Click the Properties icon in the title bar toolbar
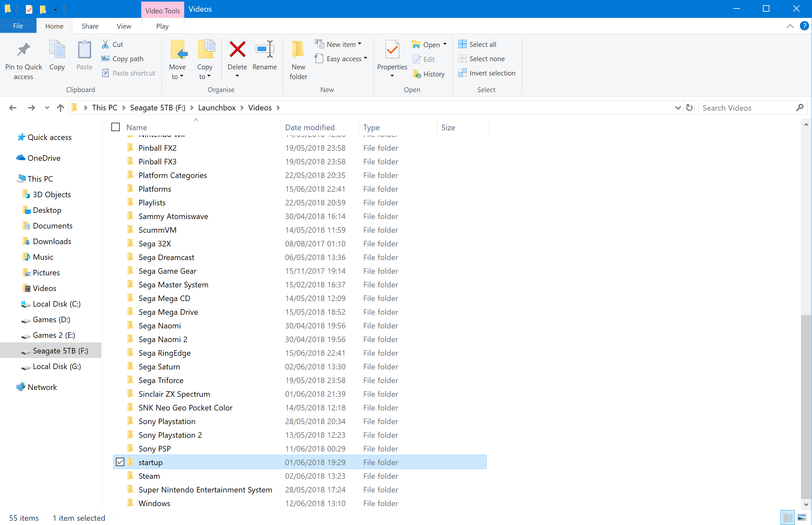Screen dimensions: 812x525 coord(29,9)
